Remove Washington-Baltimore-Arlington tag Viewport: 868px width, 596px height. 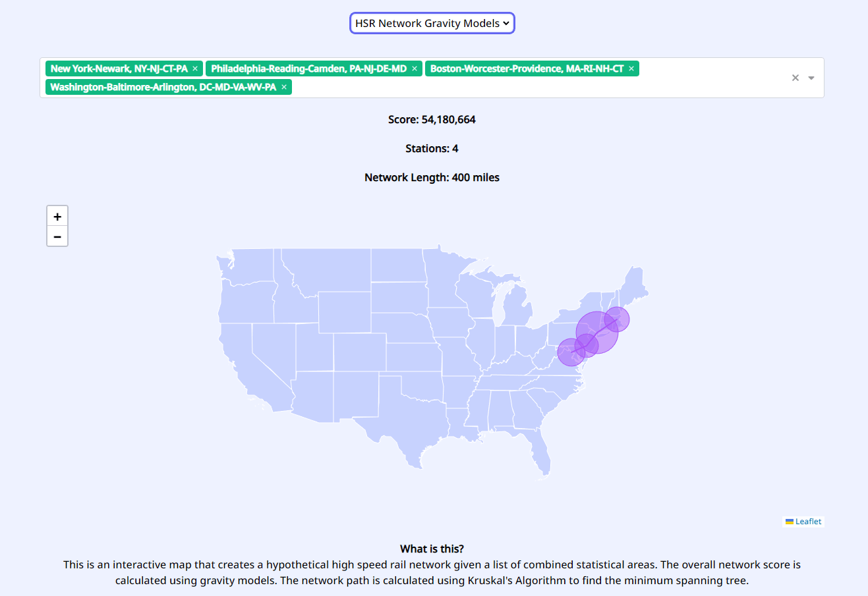coord(284,87)
